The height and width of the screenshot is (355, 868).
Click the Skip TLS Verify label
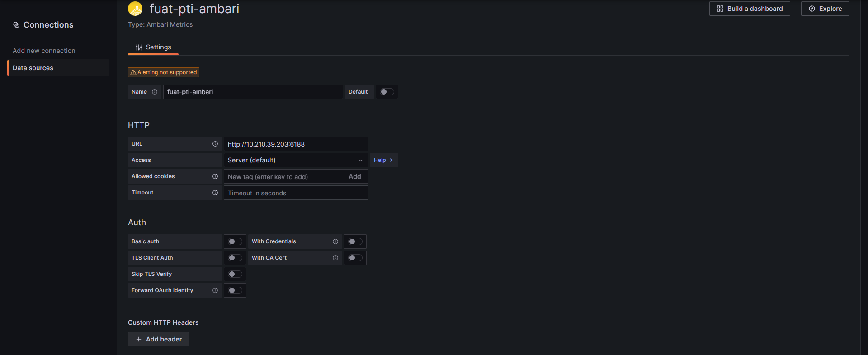pyautogui.click(x=151, y=274)
